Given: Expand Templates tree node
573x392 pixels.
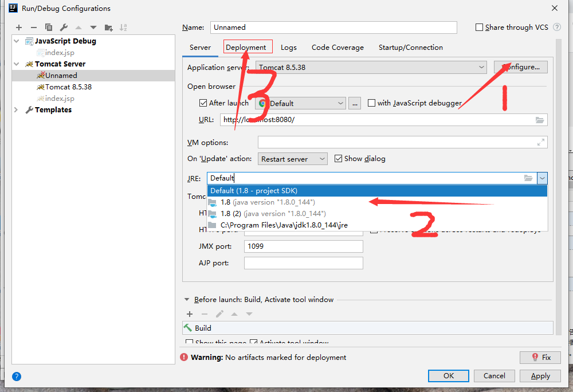Looking at the screenshot, I should (x=16, y=109).
